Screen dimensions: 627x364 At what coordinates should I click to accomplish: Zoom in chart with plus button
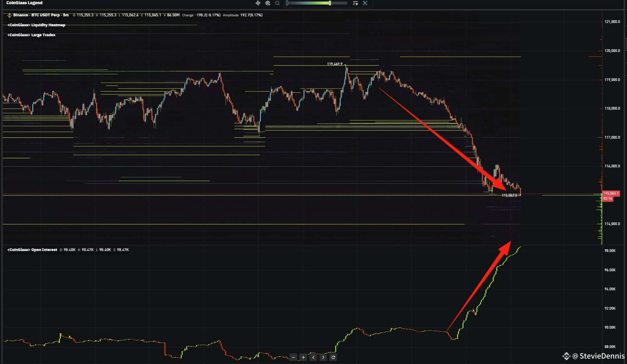pos(303,357)
